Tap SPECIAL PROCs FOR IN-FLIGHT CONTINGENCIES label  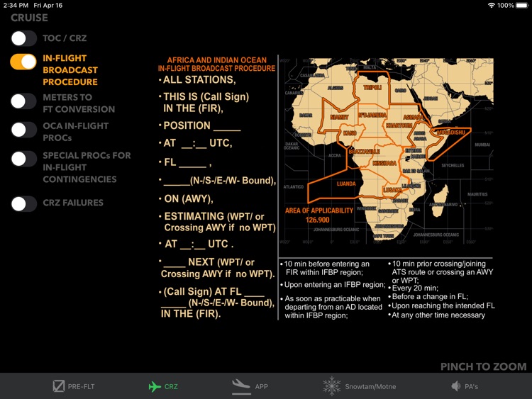pos(87,167)
